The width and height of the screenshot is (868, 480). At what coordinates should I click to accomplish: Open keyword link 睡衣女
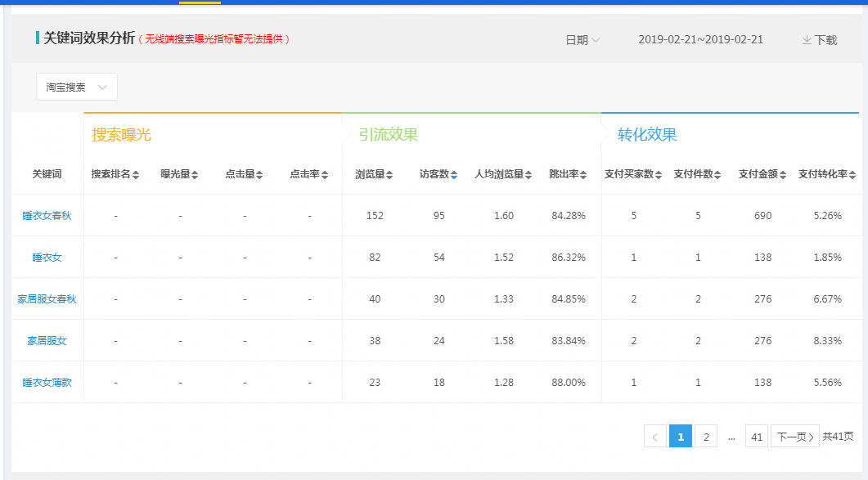(x=47, y=257)
